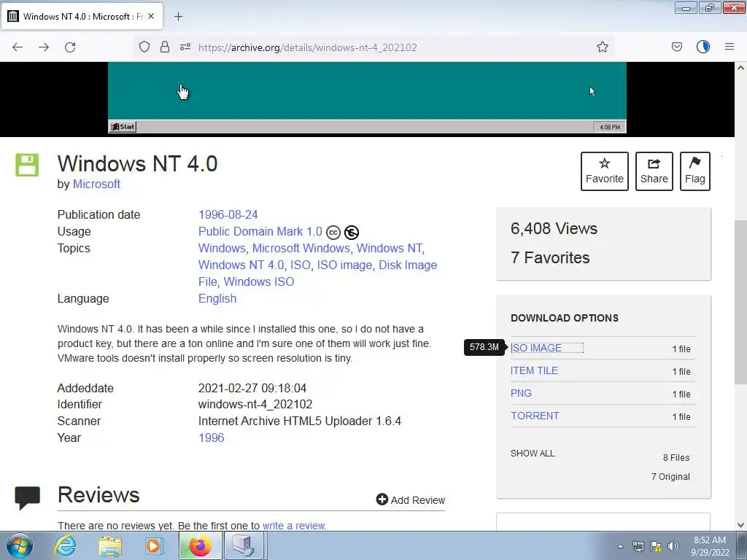This screenshot has width=747, height=560.
Task: Open site permissions icon in address bar
Action: point(185,47)
